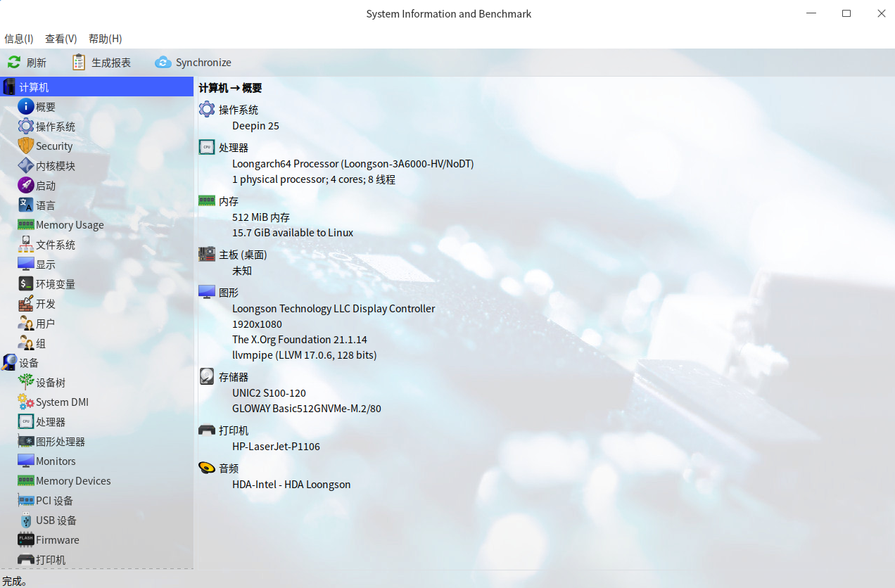
Task: Click the clipboard icon for 生成报表
Action: pos(79,63)
